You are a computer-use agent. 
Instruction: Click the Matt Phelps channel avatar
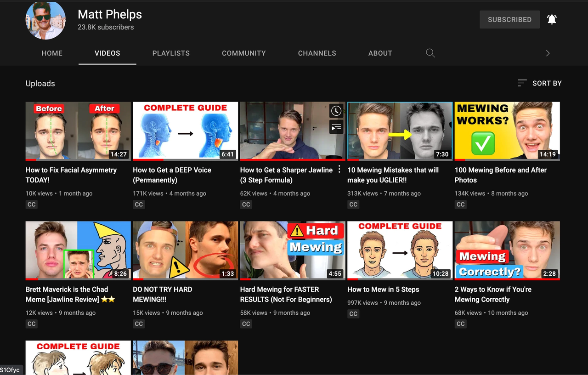pos(45,19)
